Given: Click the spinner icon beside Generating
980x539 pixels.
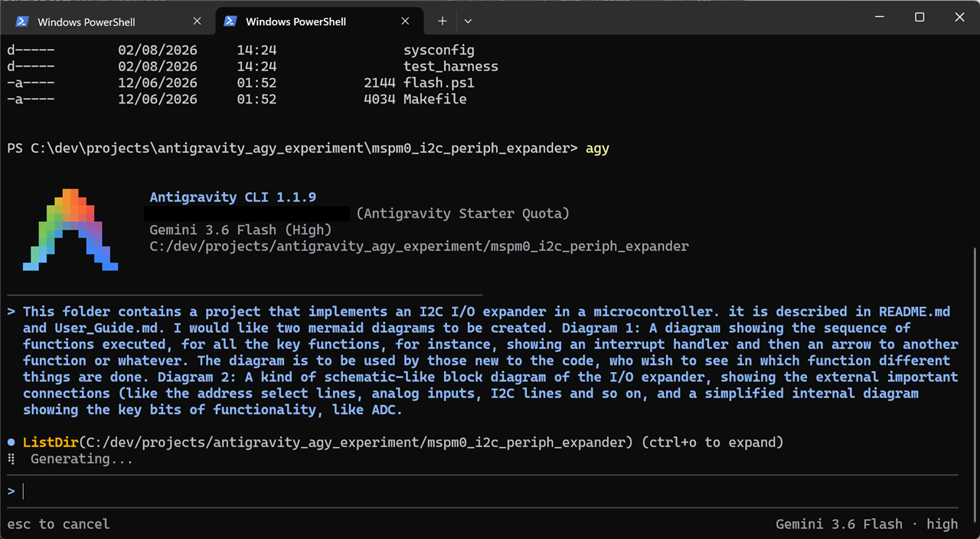Looking at the screenshot, I should click(x=11, y=459).
